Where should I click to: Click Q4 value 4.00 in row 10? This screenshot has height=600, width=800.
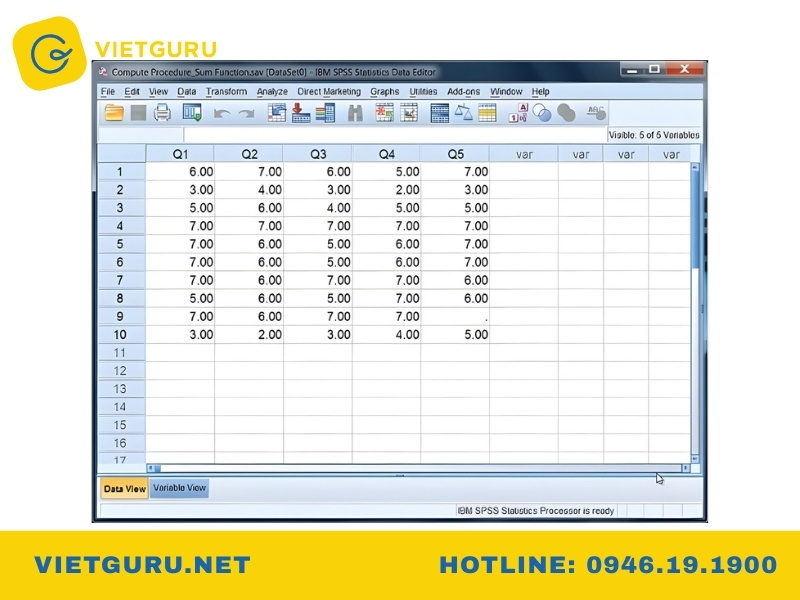pyautogui.click(x=387, y=335)
